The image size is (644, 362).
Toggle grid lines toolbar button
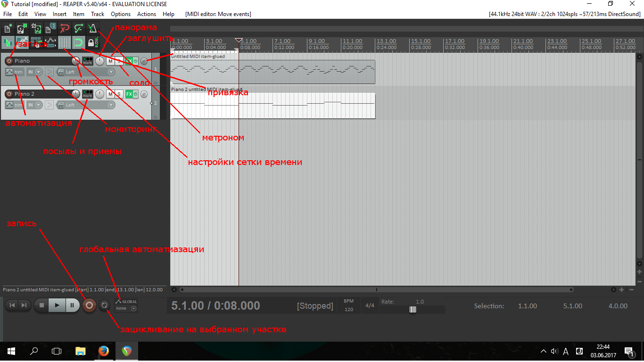(65, 42)
